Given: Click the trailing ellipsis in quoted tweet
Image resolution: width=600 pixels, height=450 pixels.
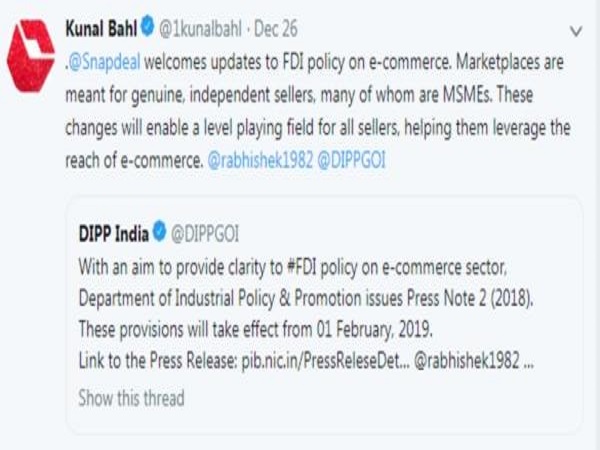Looking at the screenshot, I should point(527,358).
